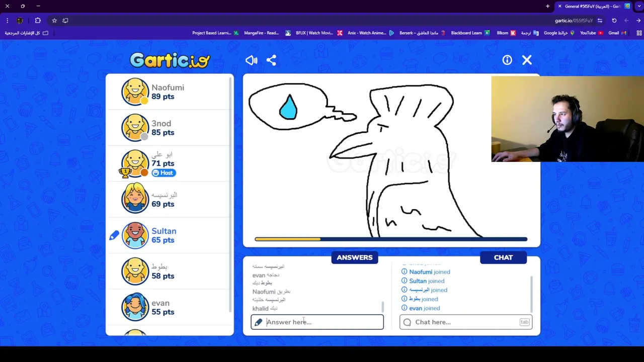Click Sultan's player avatar
Image resolution: width=644 pixels, height=362 pixels.
pyautogui.click(x=135, y=235)
